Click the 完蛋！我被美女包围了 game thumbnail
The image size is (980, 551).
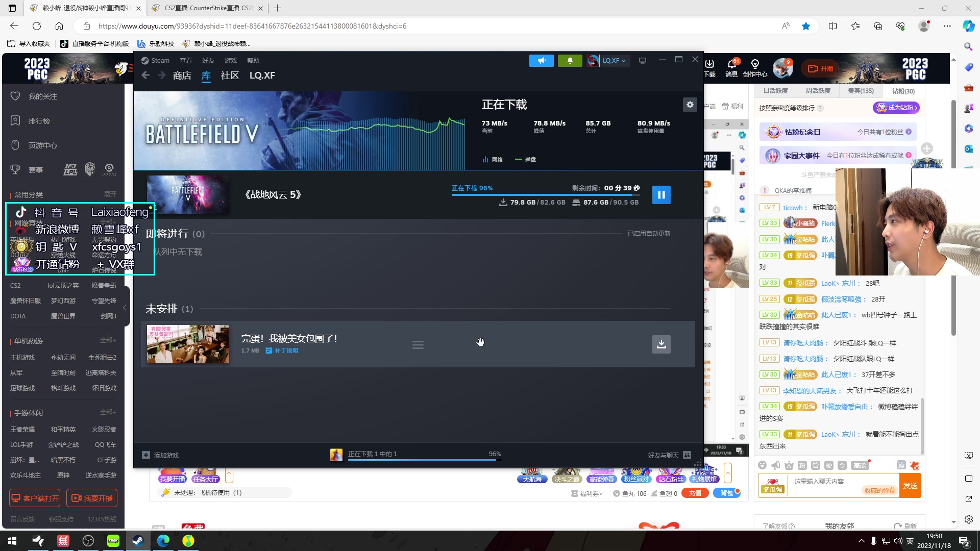pyautogui.click(x=188, y=344)
